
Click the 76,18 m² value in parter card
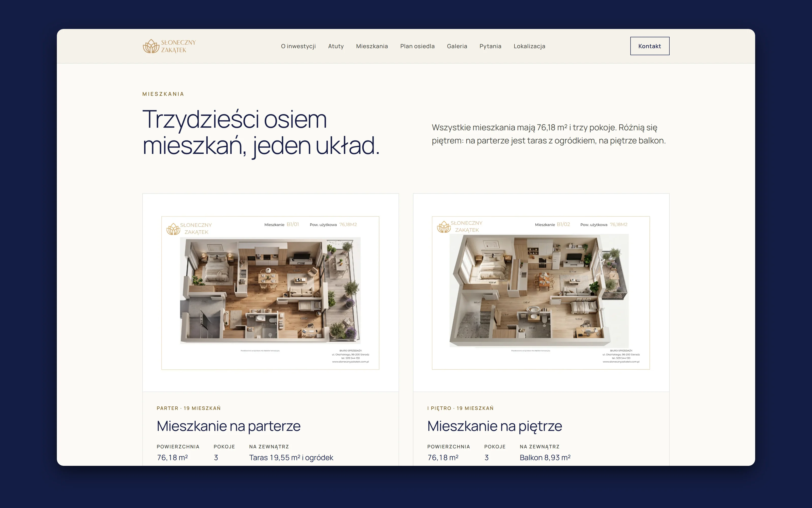pyautogui.click(x=173, y=458)
